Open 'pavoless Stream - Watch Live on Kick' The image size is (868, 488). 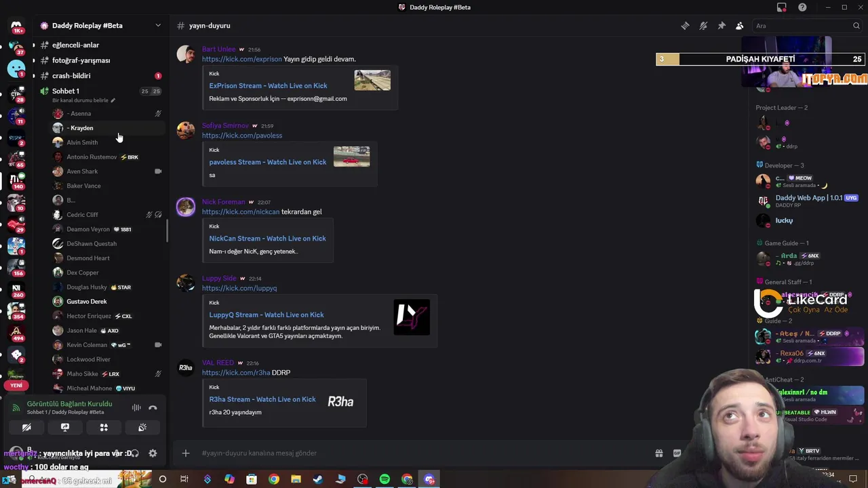pyautogui.click(x=268, y=162)
